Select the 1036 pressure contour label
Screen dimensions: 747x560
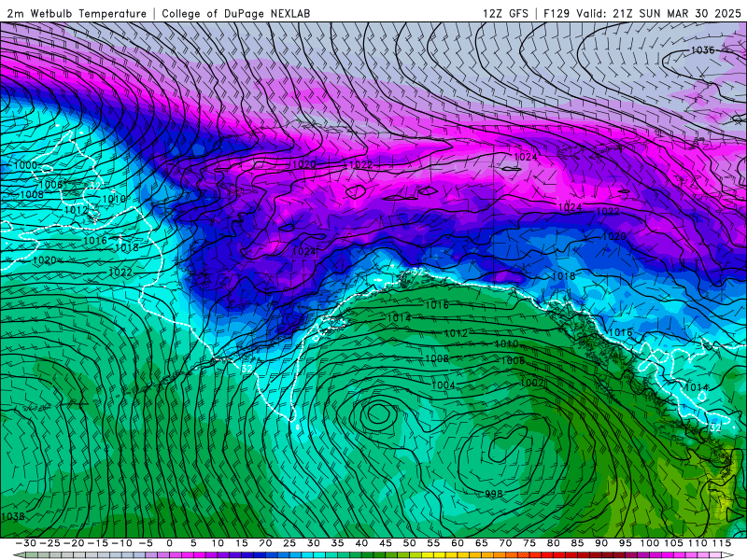(x=702, y=50)
